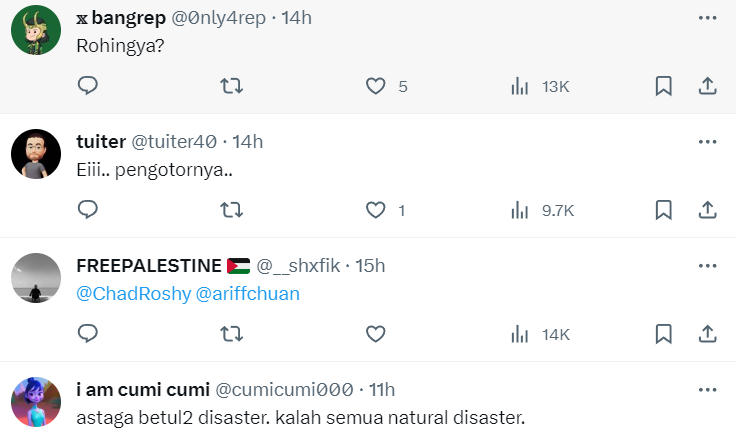Retweet tuiter's pengotornya tweet
The image size is (736, 437).
click(231, 210)
